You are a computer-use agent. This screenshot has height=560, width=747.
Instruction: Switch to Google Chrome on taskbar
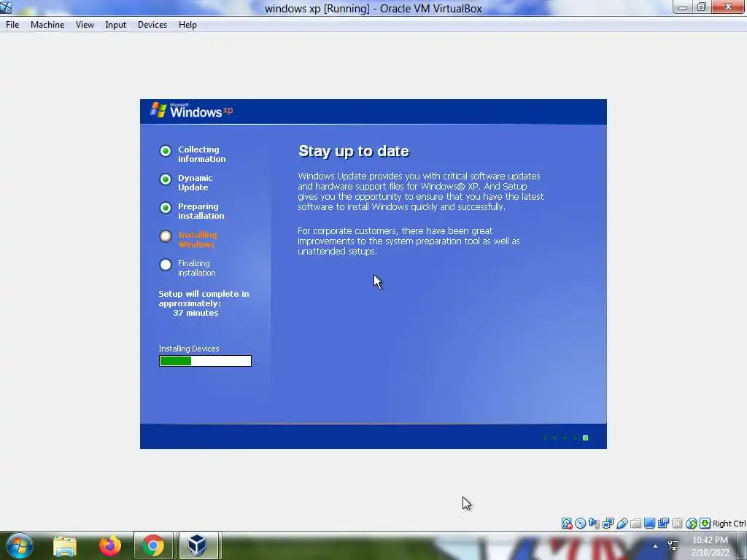tap(153, 545)
